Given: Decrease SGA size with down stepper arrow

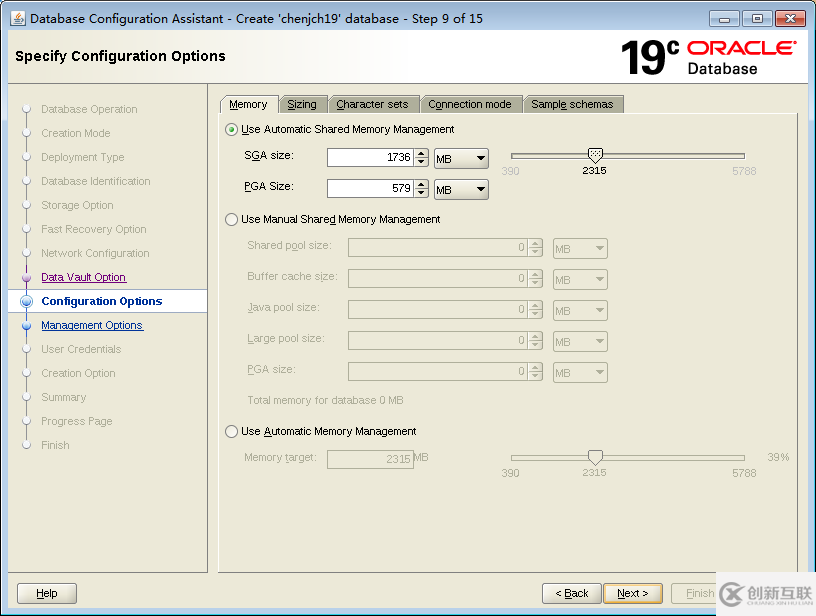Looking at the screenshot, I should pyautogui.click(x=422, y=162).
